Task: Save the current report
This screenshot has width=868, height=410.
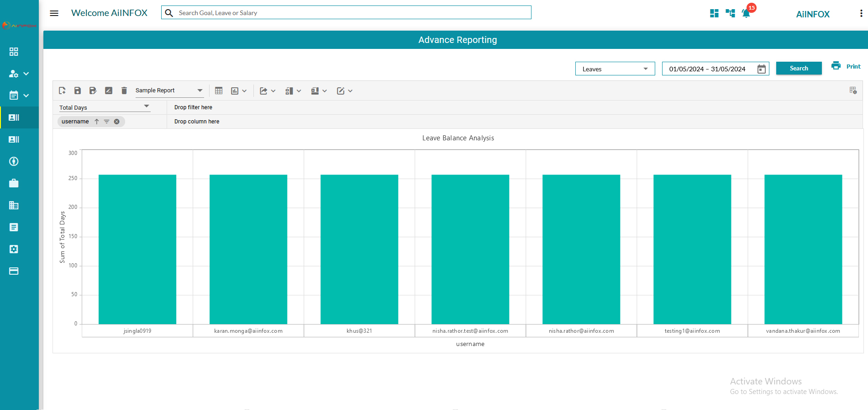Action: point(78,91)
